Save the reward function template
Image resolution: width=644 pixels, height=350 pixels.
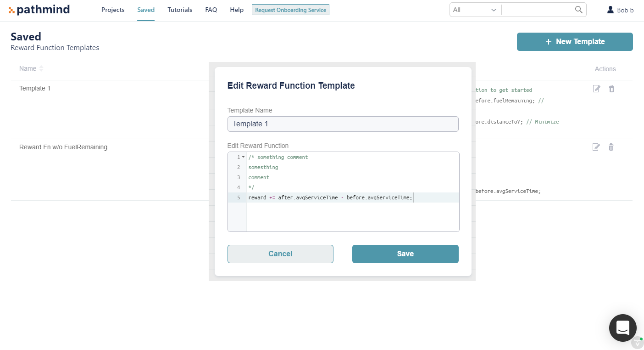click(x=405, y=254)
